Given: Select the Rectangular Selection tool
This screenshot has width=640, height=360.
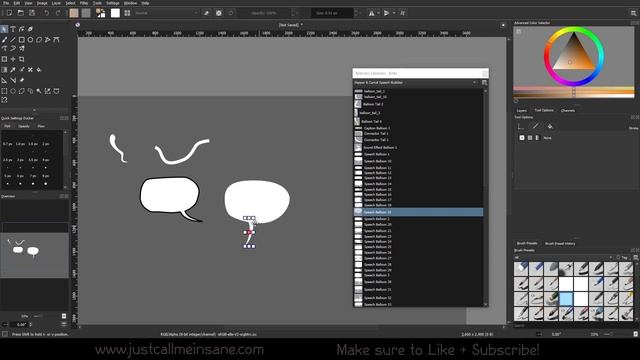Looking at the screenshot, I should [x=4, y=91].
